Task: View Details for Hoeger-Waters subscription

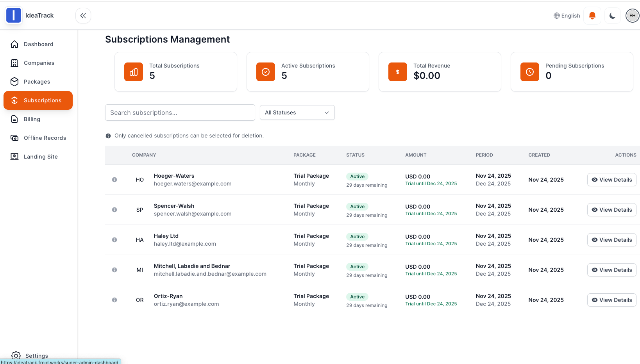Action: pos(611,180)
